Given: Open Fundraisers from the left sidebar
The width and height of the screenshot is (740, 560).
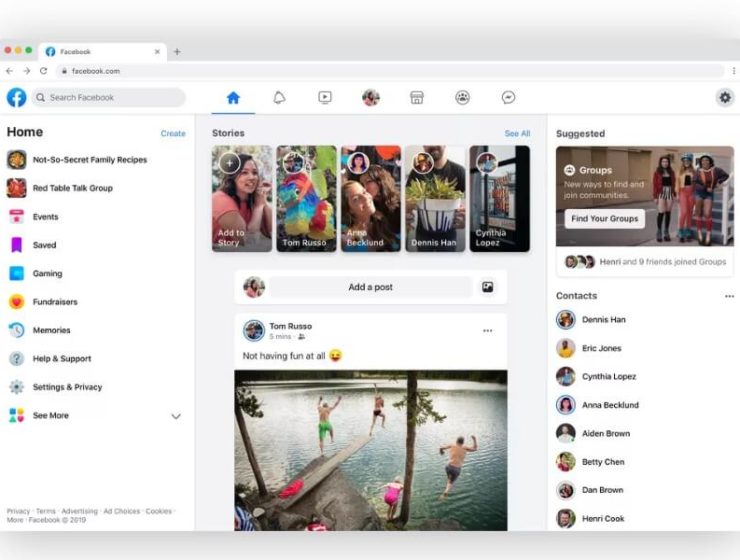Looking at the screenshot, I should [x=54, y=302].
